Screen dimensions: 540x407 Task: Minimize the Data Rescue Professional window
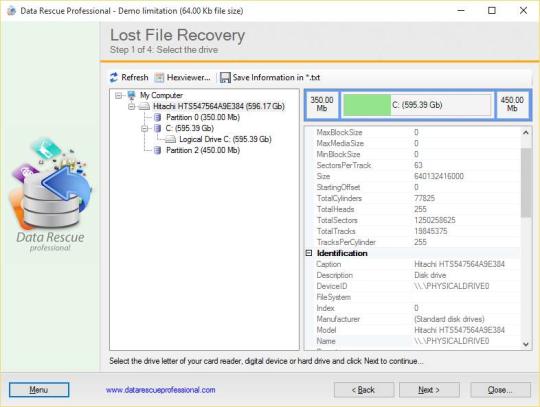(x=461, y=11)
